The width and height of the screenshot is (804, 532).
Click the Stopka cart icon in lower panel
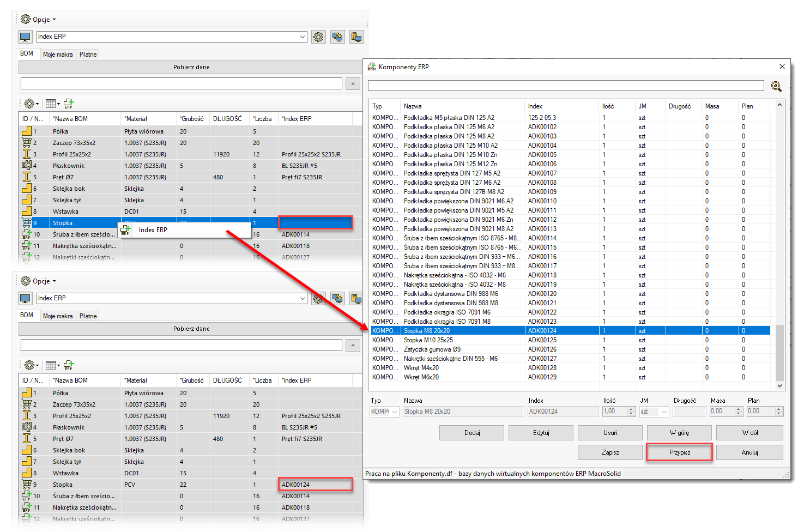click(27, 485)
